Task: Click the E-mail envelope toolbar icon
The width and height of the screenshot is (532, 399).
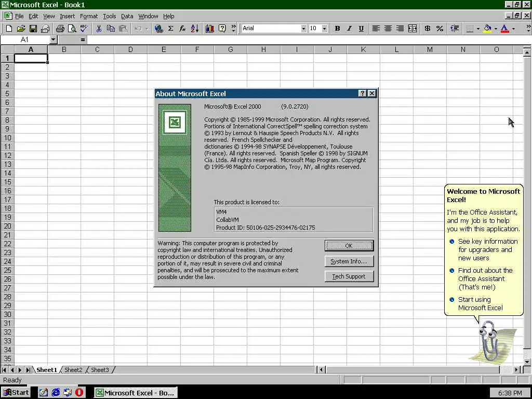Action: 45,29
